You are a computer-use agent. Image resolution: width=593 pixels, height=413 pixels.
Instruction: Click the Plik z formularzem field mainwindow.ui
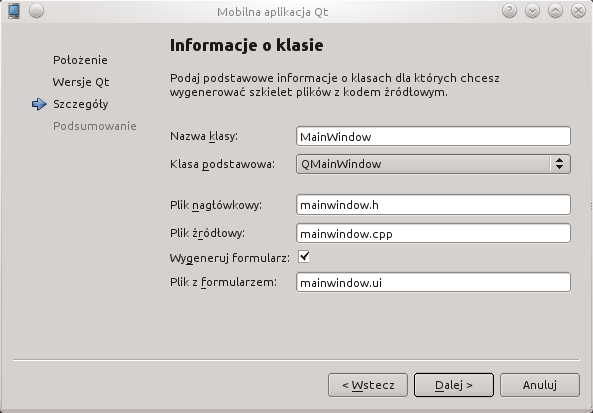(x=433, y=282)
